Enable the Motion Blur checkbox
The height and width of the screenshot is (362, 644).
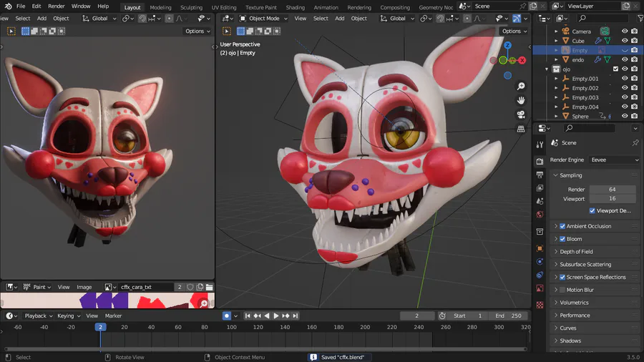(562, 290)
